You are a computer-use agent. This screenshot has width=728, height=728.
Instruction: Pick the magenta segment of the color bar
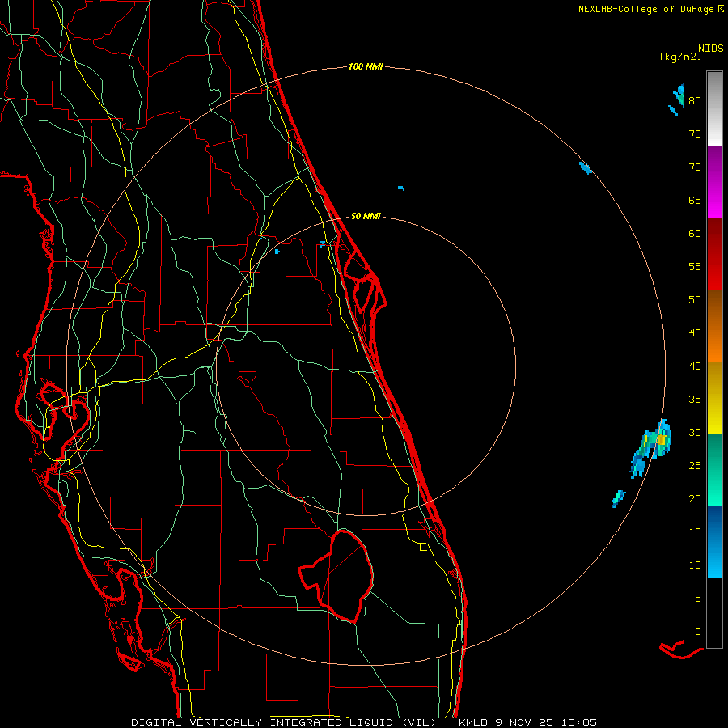tap(714, 181)
